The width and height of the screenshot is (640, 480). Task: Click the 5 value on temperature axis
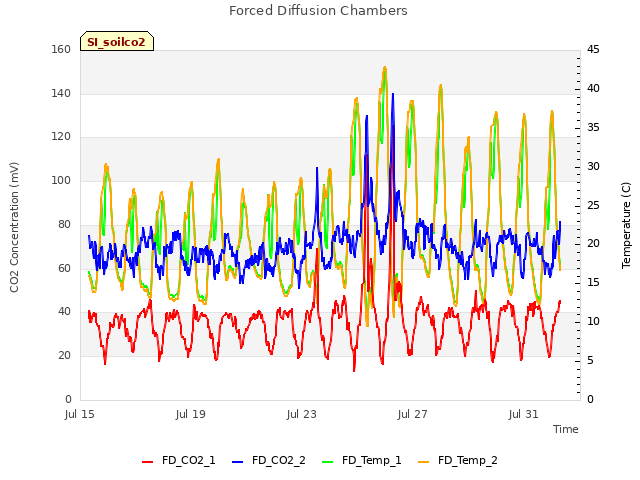click(x=590, y=360)
